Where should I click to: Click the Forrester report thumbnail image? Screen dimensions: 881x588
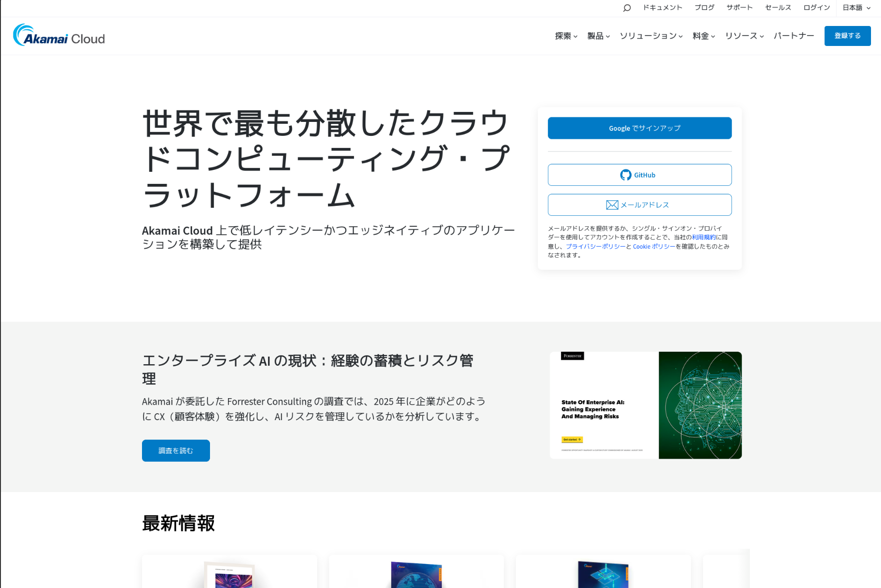645,405
